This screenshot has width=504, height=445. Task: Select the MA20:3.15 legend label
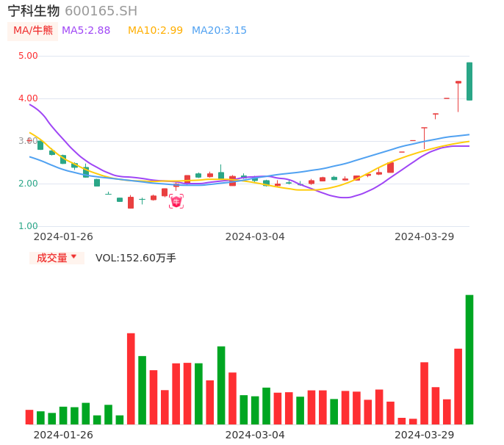219,31
